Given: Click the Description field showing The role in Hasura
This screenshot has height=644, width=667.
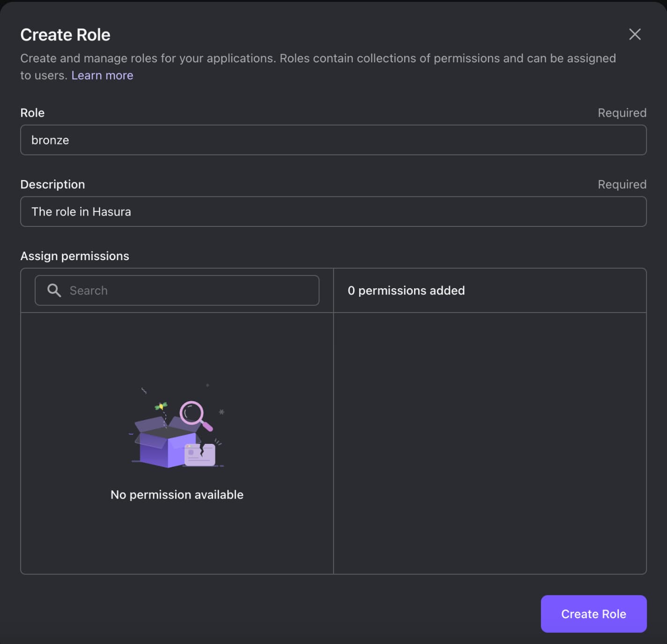Looking at the screenshot, I should (x=333, y=211).
